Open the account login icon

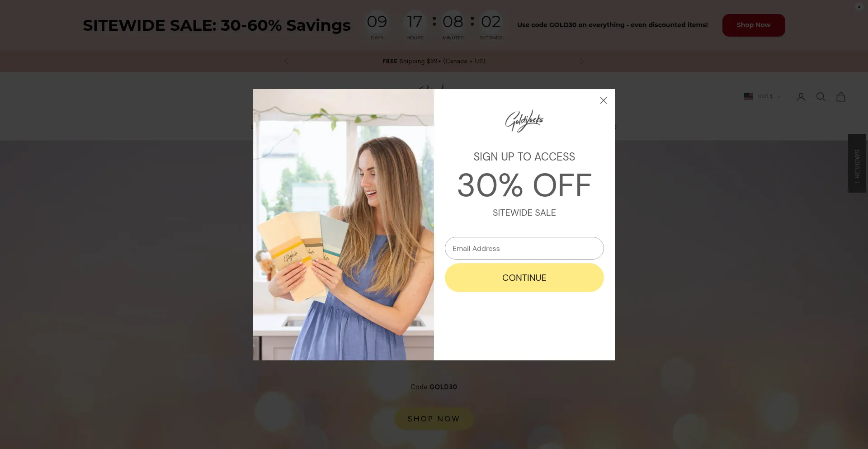point(801,97)
